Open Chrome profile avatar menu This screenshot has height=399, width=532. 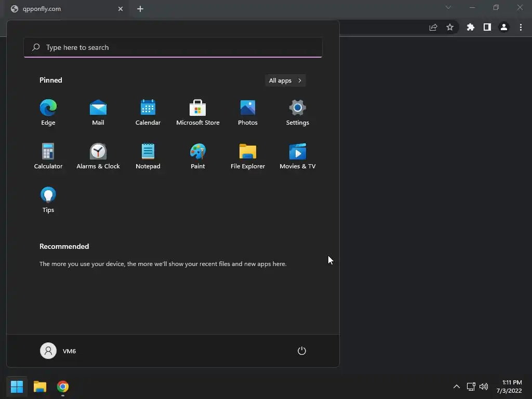[x=504, y=27]
